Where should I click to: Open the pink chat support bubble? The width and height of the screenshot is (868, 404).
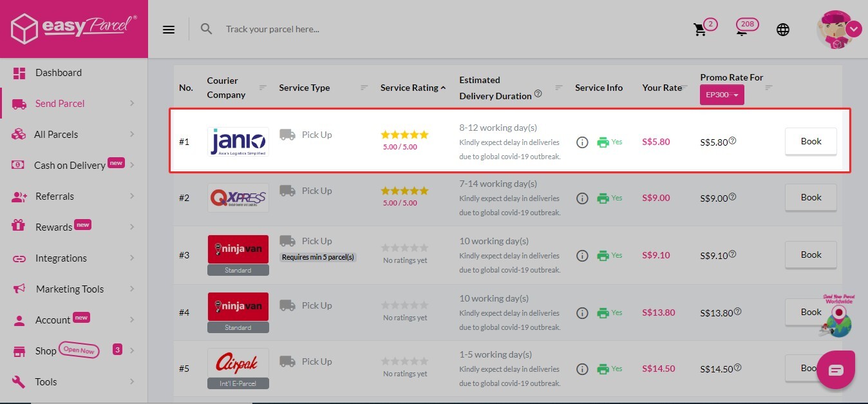point(835,370)
